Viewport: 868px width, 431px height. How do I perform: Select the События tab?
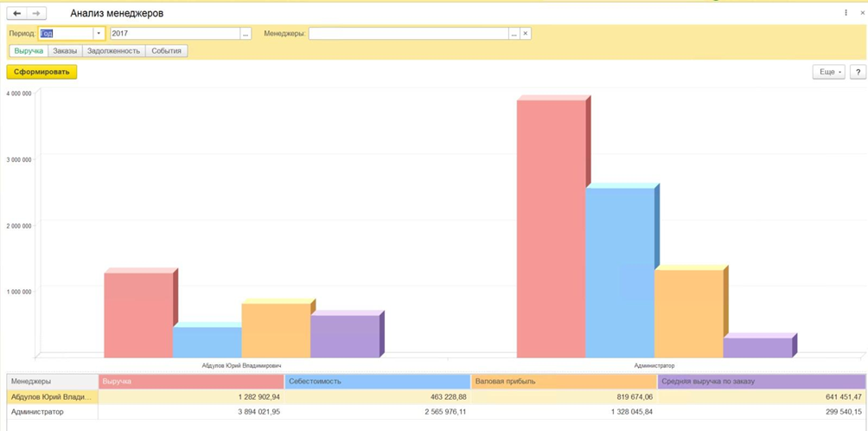pos(166,51)
